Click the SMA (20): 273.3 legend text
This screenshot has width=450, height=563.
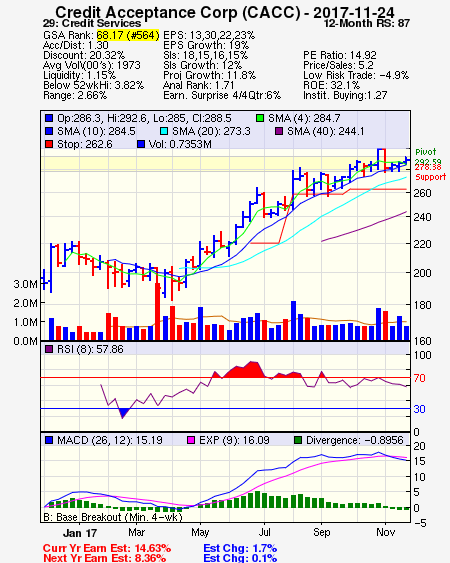pyautogui.click(x=212, y=131)
